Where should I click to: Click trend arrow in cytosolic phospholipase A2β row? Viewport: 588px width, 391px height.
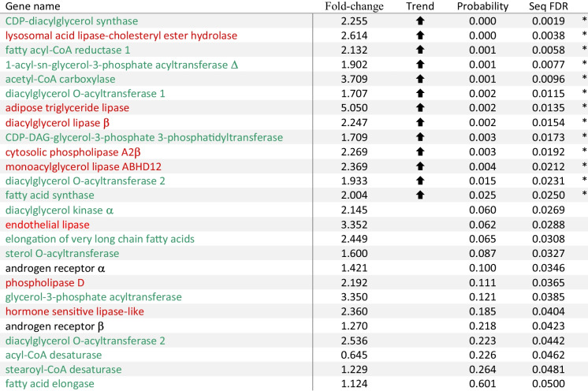[x=420, y=151]
